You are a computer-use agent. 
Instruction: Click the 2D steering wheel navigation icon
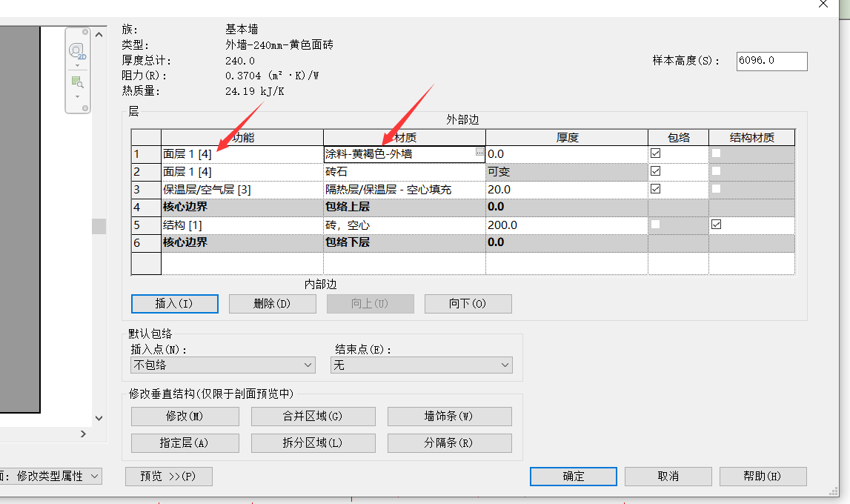click(77, 51)
